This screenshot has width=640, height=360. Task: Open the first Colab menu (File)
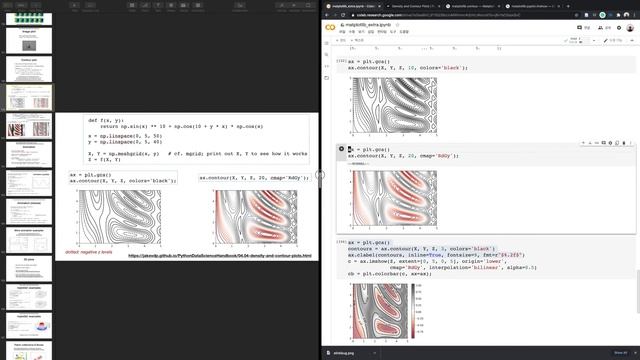(342, 32)
